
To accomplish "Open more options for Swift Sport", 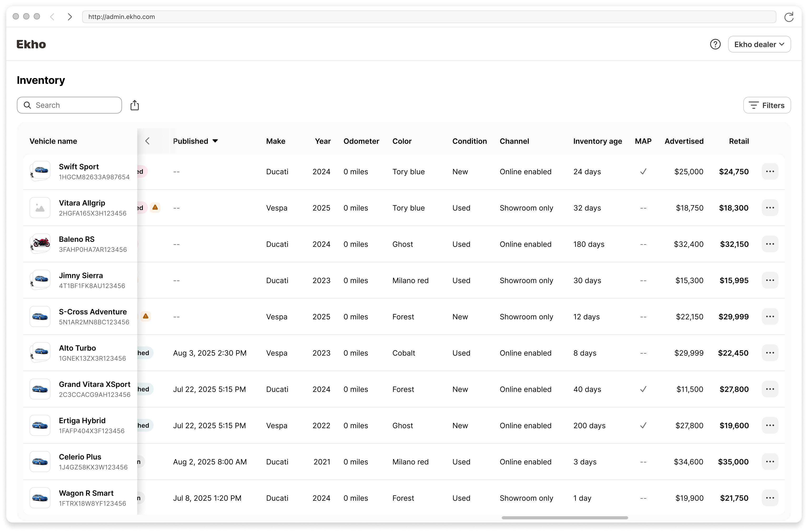I will pos(770,172).
